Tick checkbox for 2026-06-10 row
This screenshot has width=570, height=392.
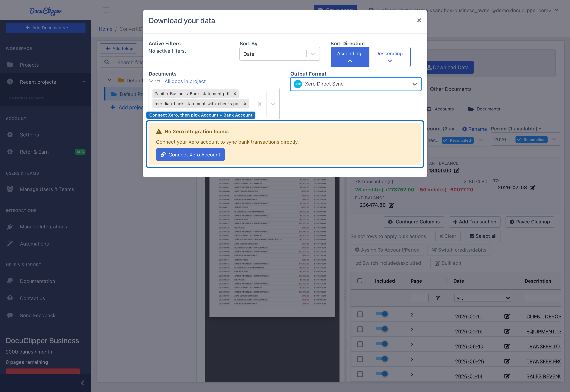point(360,344)
